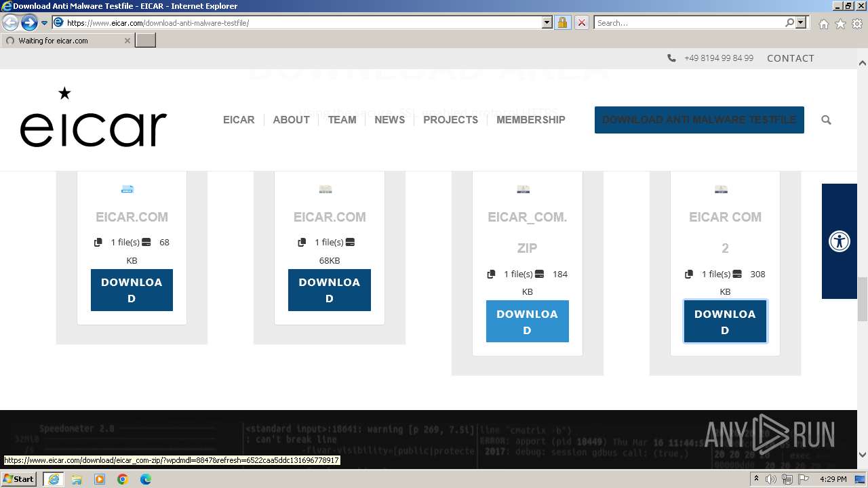Open Chrome from the taskbar
This screenshot has height=488, width=868.
(123, 479)
